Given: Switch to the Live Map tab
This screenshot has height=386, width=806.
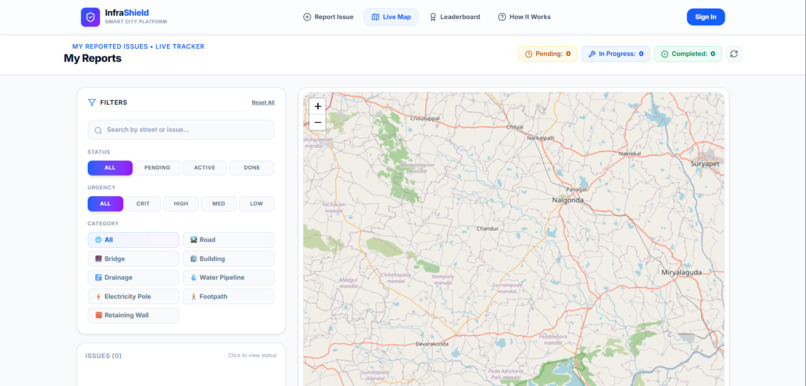Looking at the screenshot, I should pos(391,17).
